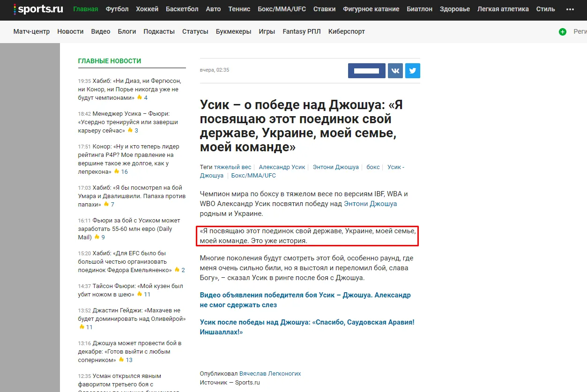Viewport: 587px width, 392px height.
Task: Click the Бокс/MMA/UFC tag under headline
Action: tap(253, 176)
